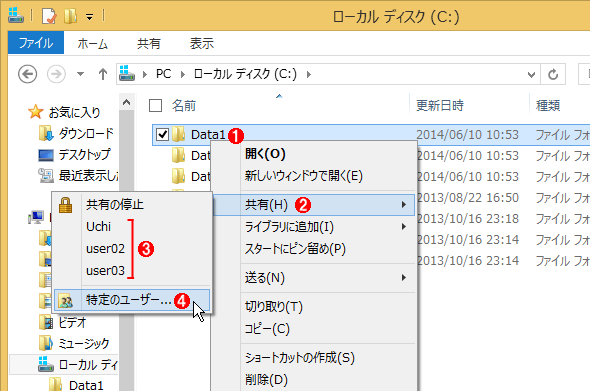Sort by 種類 column header
Viewport: 590px width, 391px height.
pos(548,106)
